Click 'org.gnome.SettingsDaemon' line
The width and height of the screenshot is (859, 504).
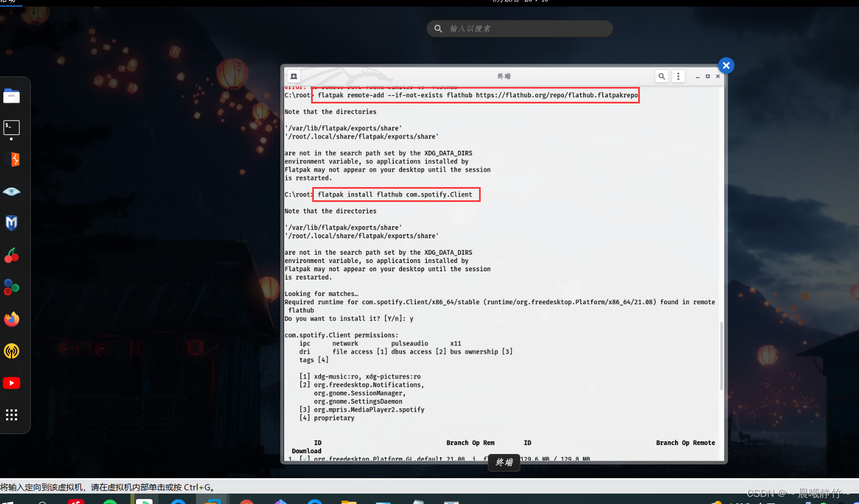click(x=358, y=402)
